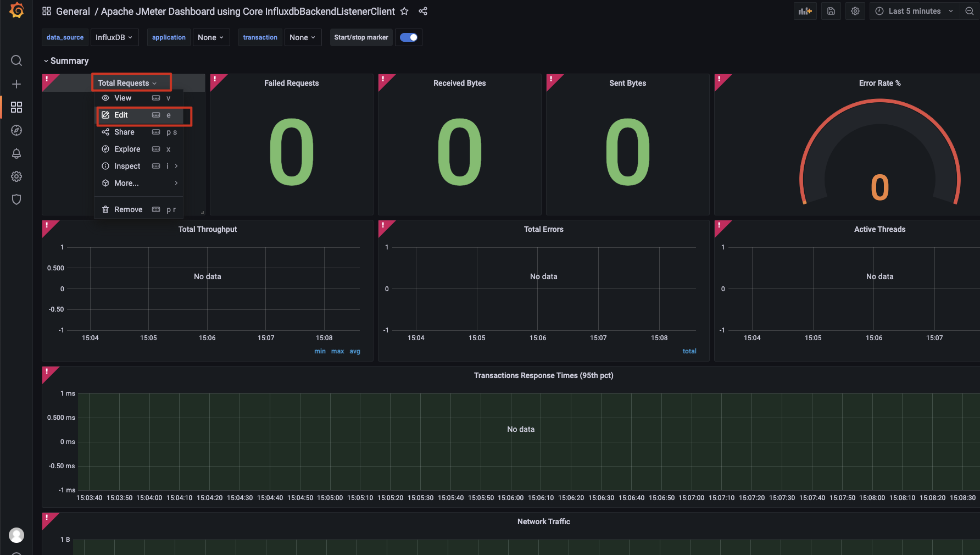Click Network Traffic panel error indicator

47,518
